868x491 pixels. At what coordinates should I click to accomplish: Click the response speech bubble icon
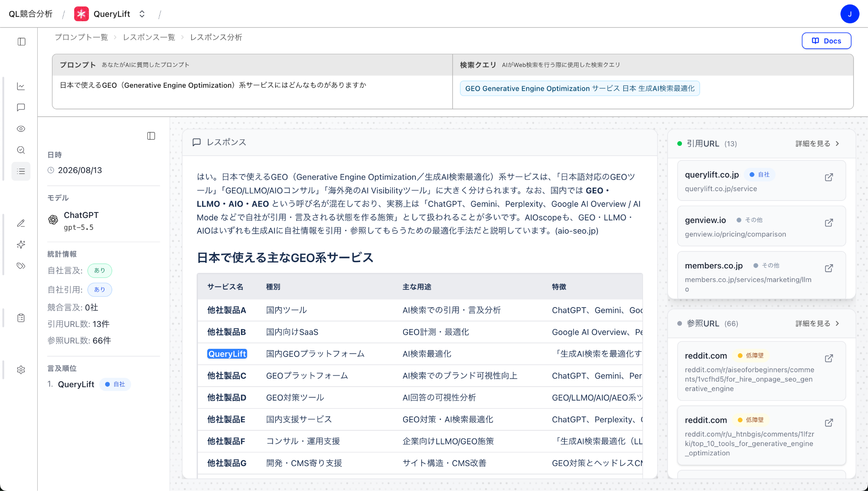196,142
